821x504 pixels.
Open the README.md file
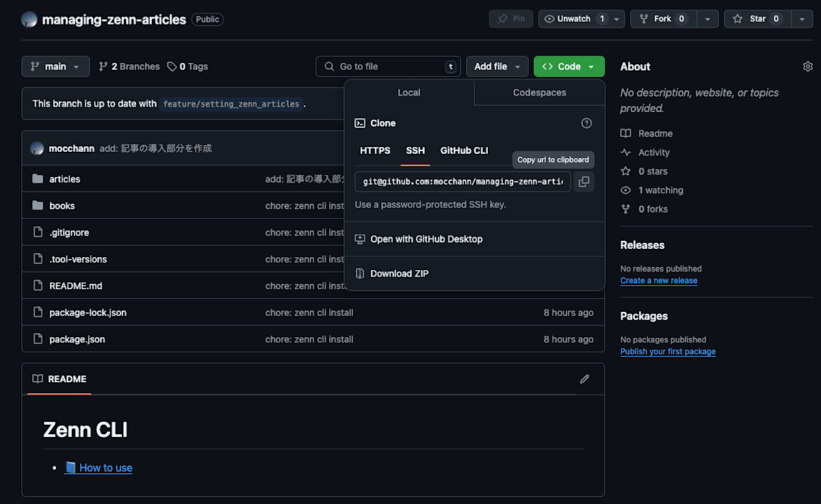pyautogui.click(x=76, y=286)
